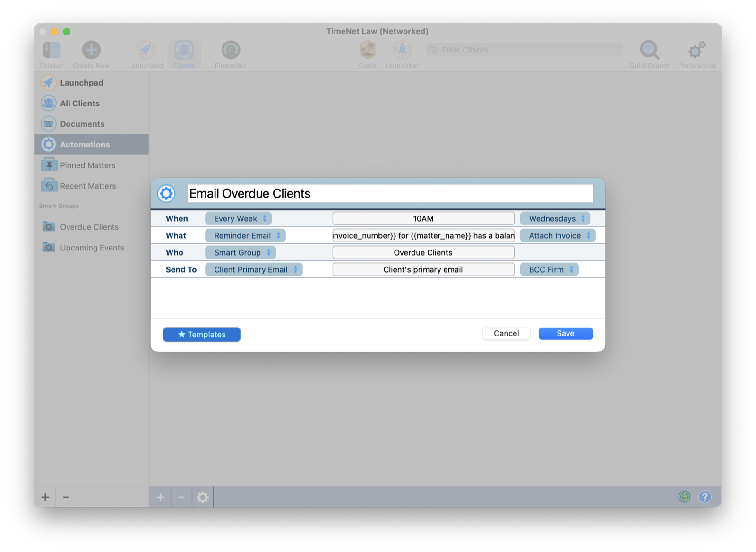Click the Filter Clients search field

point(524,50)
